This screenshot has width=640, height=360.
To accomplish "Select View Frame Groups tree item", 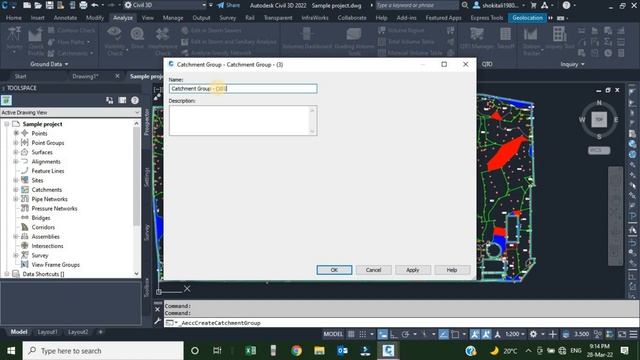I will (56, 265).
